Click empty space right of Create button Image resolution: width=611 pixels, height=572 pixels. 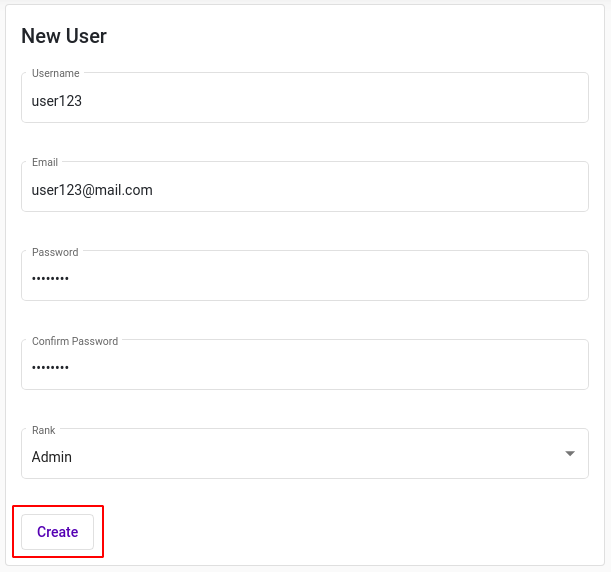(343, 532)
